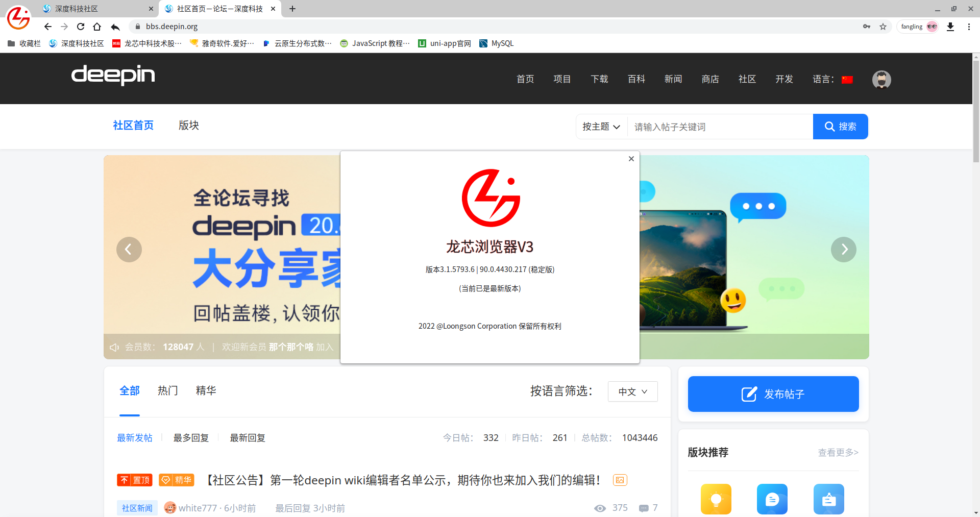Open the JavaScript 教程 bookmark

[375, 43]
